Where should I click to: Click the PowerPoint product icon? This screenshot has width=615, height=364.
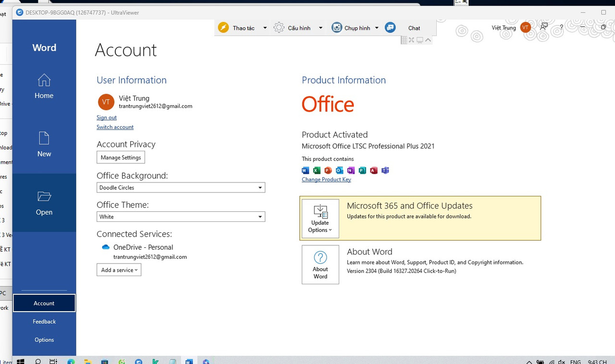[x=328, y=170]
